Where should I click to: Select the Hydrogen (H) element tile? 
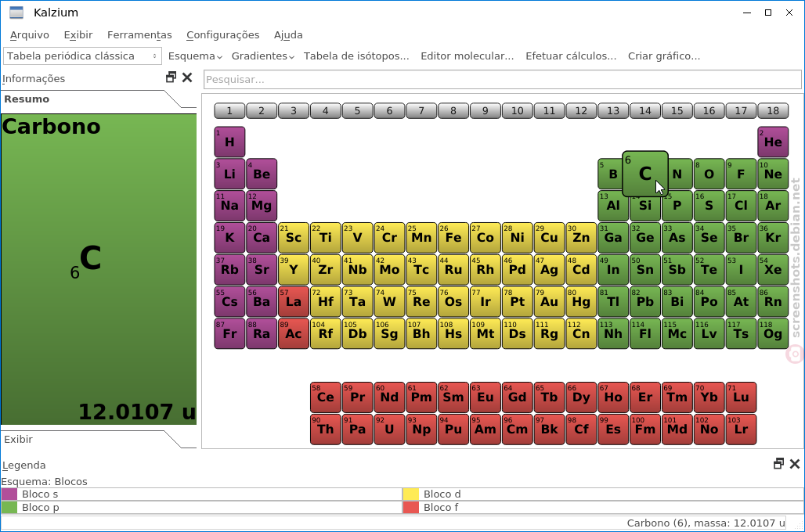pyautogui.click(x=229, y=142)
